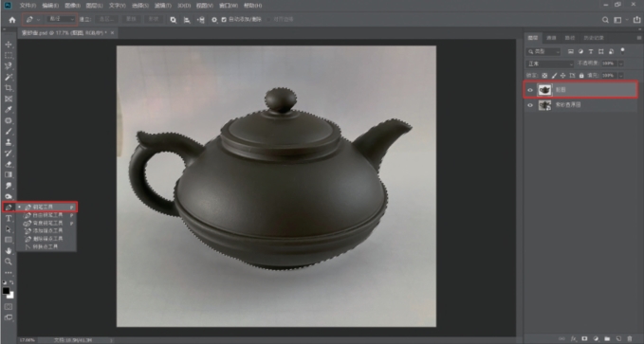
Task: Toggle visibility of the bottom layer
Action: coord(530,105)
